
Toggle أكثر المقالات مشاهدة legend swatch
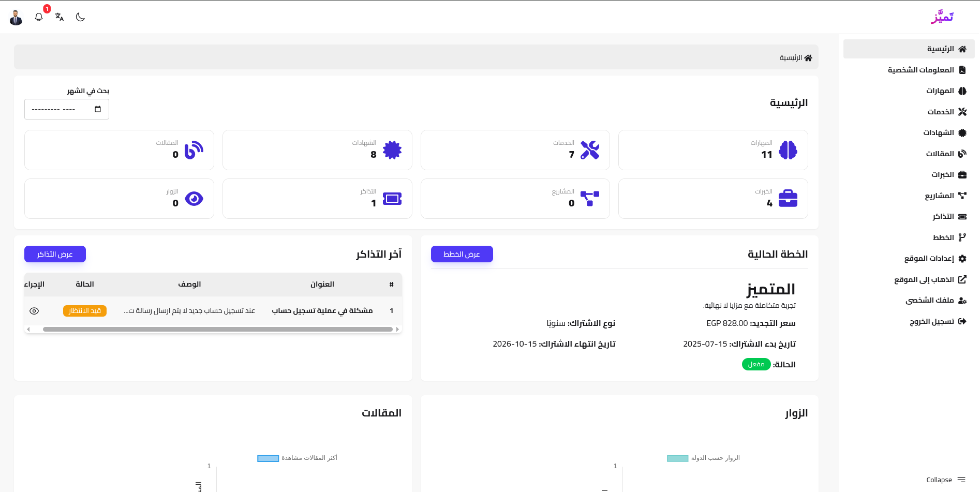coord(268,458)
